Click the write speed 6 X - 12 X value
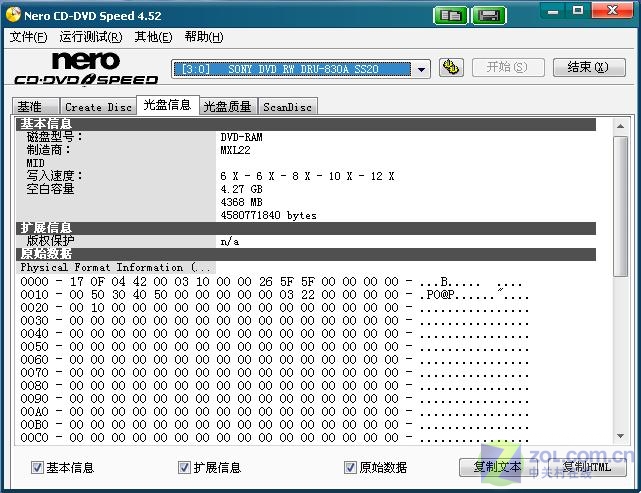Viewport: 641px width, 493px height. click(307, 176)
